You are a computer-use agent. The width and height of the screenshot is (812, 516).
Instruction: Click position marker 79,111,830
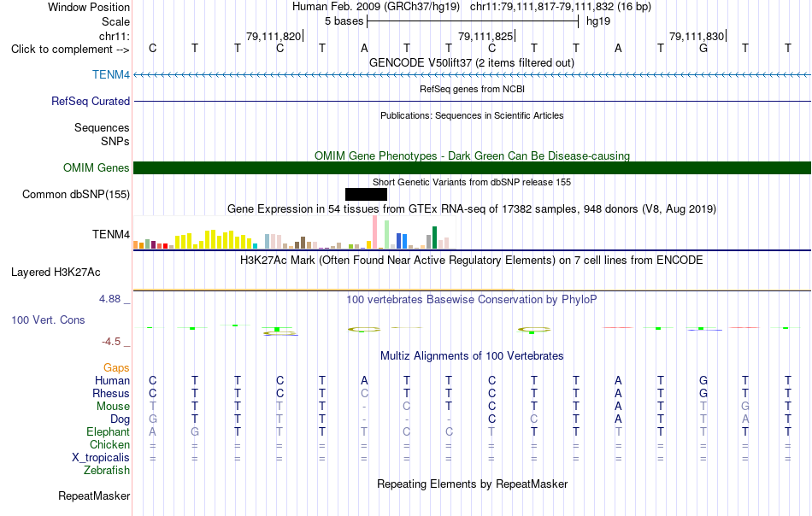click(x=697, y=36)
